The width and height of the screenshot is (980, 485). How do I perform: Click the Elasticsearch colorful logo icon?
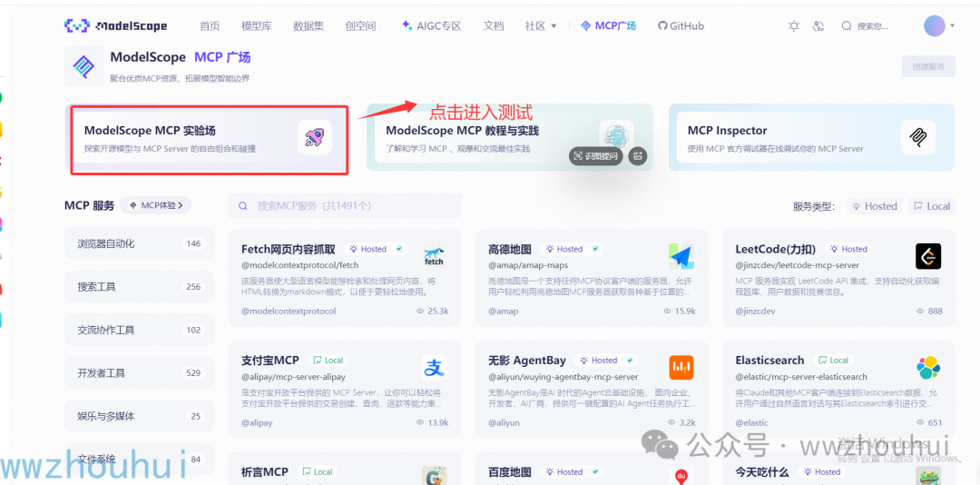point(928,368)
